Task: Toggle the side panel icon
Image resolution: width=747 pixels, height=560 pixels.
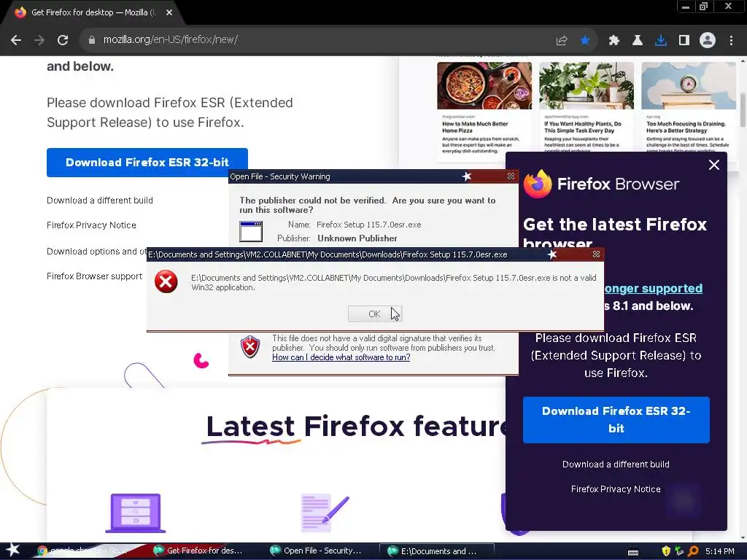Action: [684, 41]
